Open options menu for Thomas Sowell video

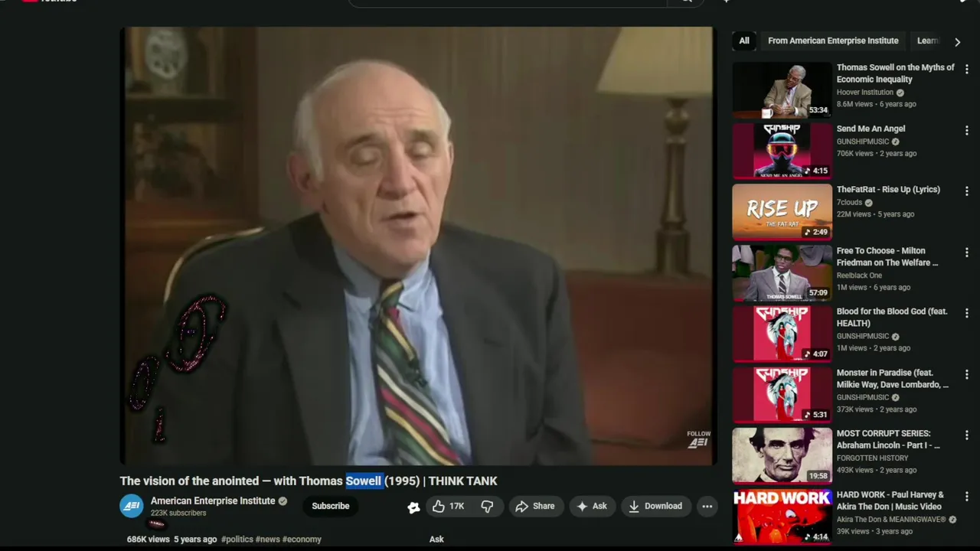click(966, 70)
